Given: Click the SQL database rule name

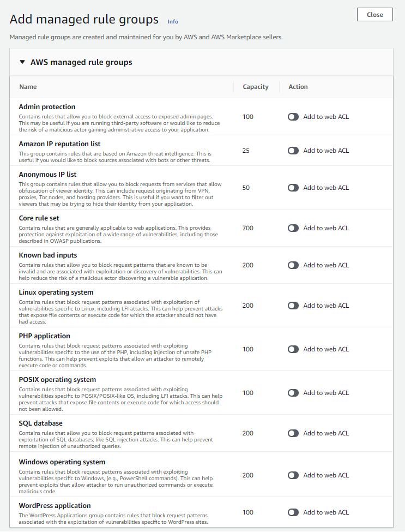Looking at the screenshot, I should pyautogui.click(x=40, y=423).
